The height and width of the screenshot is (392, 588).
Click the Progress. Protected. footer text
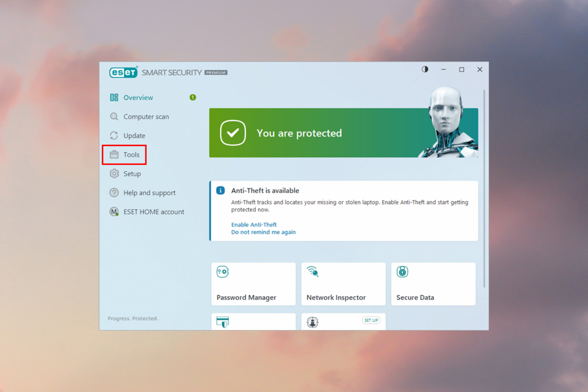(x=133, y=318)
